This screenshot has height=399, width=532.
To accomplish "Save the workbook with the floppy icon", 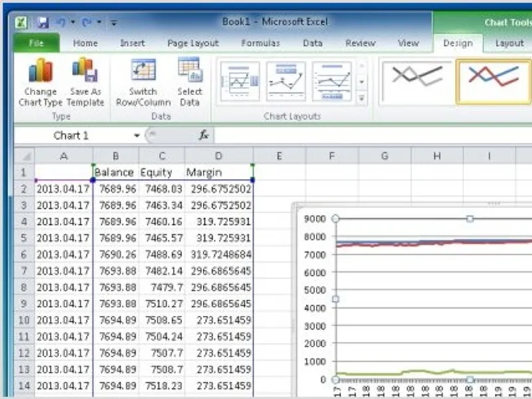I will (43, 23).
